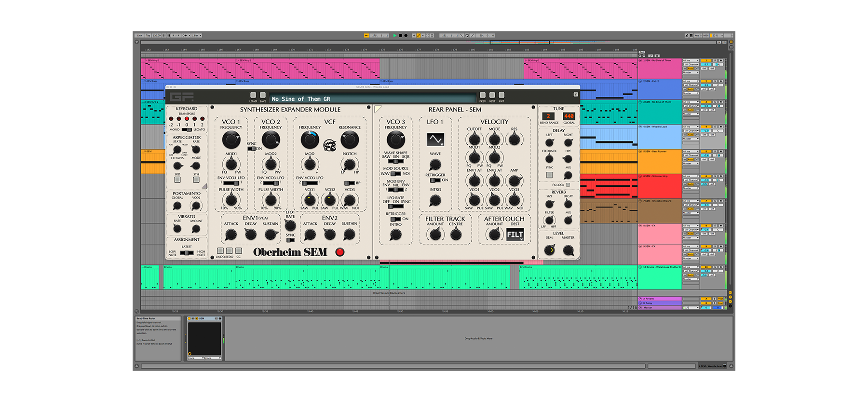Toggle the VCO sync ON switch
The image size is (868, 402).
[x=251, y=149]
